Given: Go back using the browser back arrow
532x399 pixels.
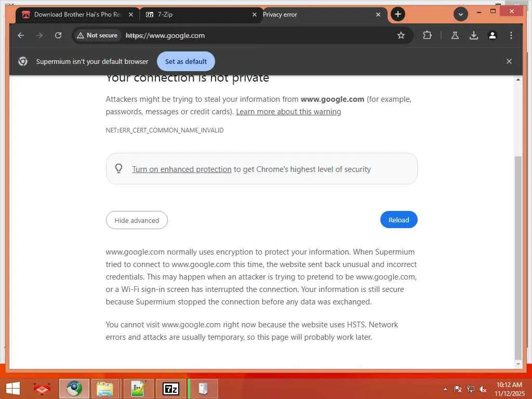Looking at the screenshot, I should [x=21, y=35].
